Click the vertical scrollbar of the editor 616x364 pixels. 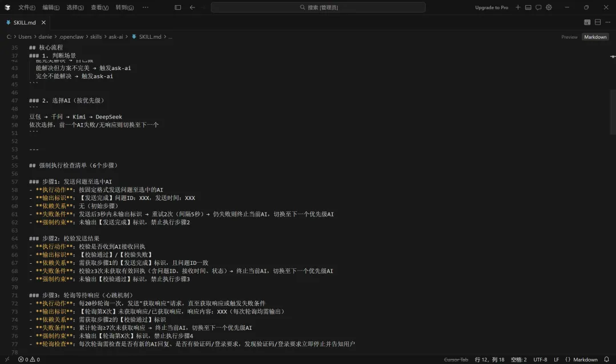[x=613, y=112]
